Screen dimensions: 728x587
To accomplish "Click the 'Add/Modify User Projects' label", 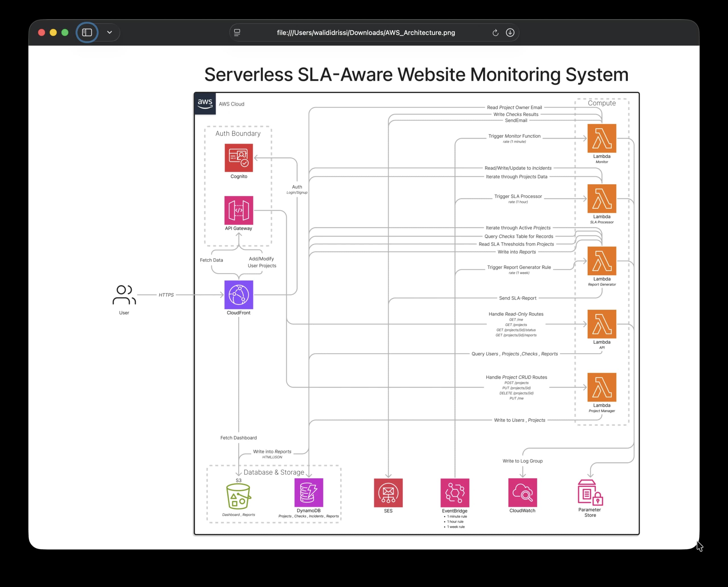I will coord(262,263).
